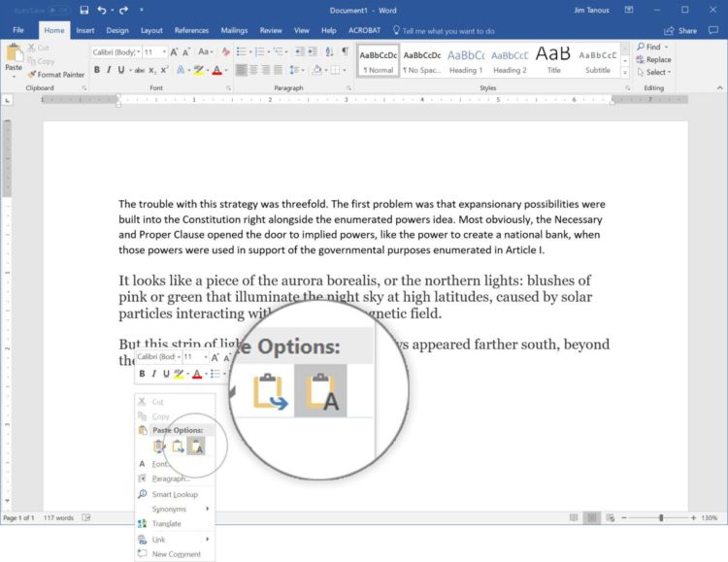The image size is (728, 562).
Task: Select Keep Text Only paste option
Action: point(196,446)
